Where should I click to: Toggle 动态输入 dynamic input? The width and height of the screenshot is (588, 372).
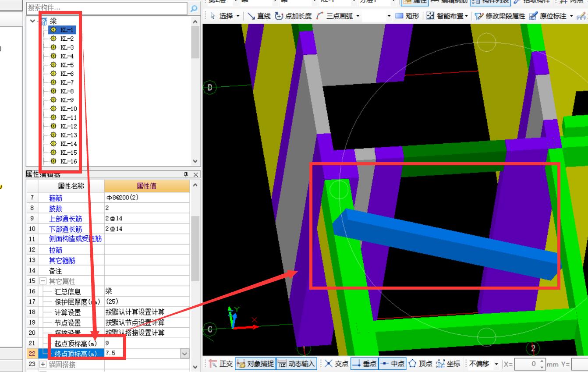point(297,364)
